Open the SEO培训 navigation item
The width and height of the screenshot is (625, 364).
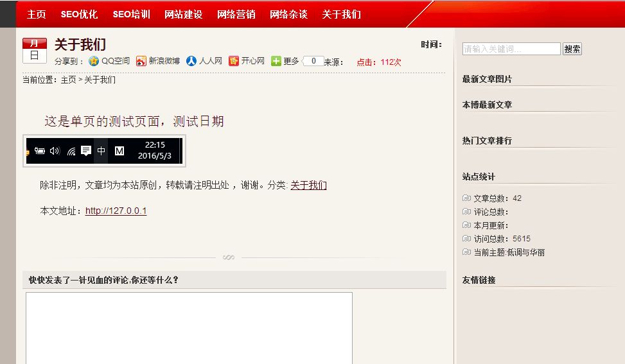[131, 14]
